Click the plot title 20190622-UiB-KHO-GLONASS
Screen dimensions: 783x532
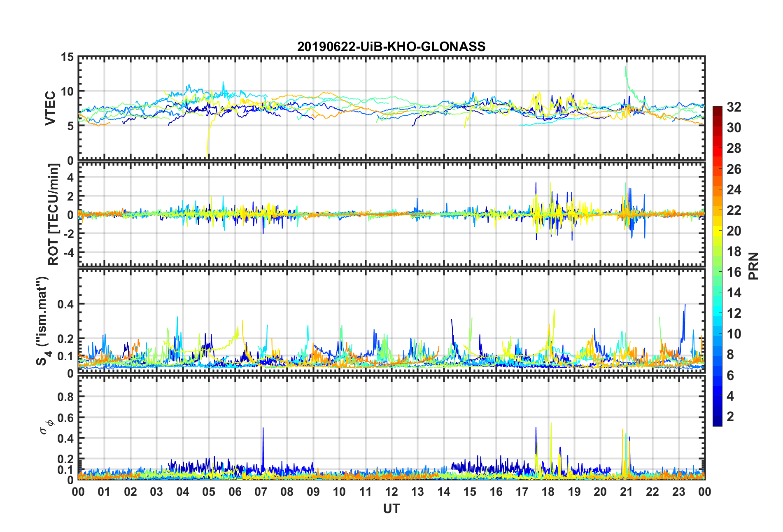[391, 47]
